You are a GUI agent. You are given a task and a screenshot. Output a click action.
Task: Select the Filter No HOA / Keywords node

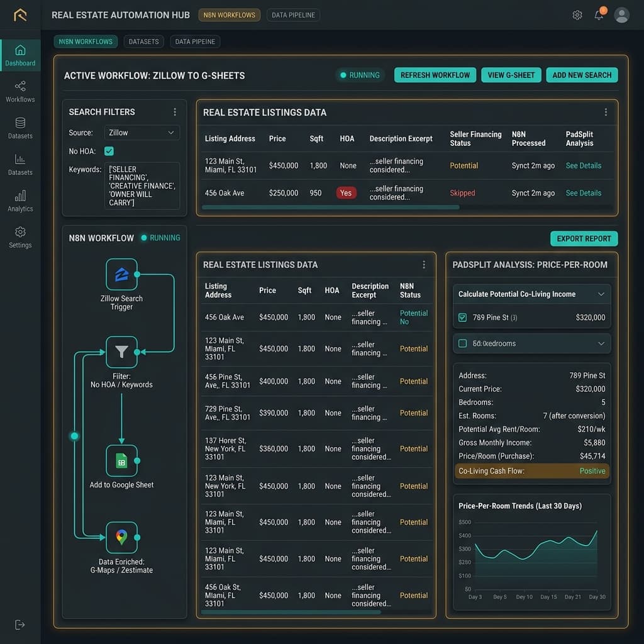click(121, 352)
